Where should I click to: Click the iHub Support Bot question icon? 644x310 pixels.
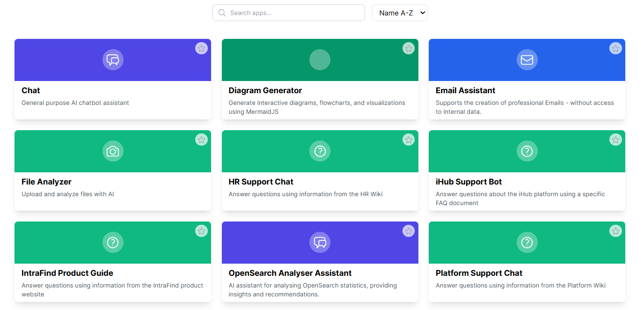(527, 151)
